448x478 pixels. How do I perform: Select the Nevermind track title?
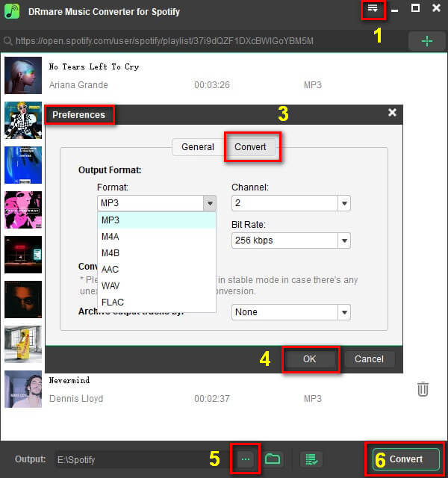[69, 380]
